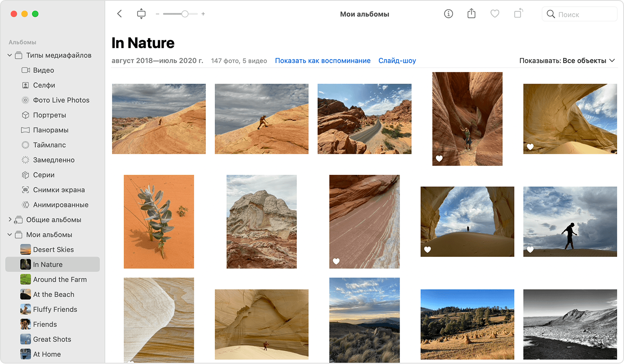Click the Share icon in the toolbar
Image resolution: width=624 pixels, height=364 pixels.
[472, 14]
